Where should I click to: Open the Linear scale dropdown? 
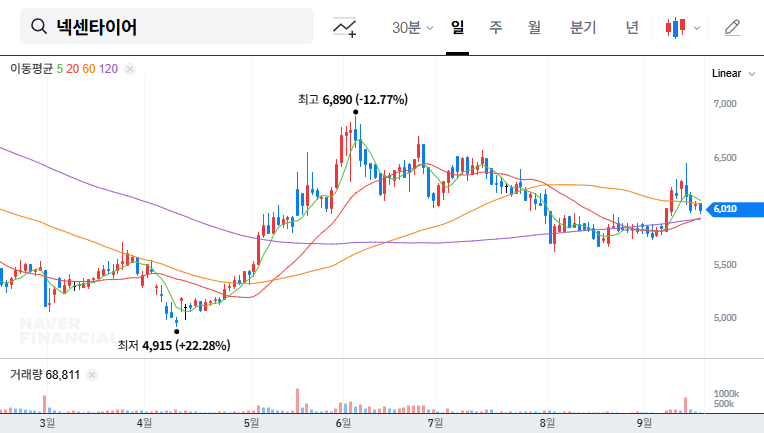733,74
